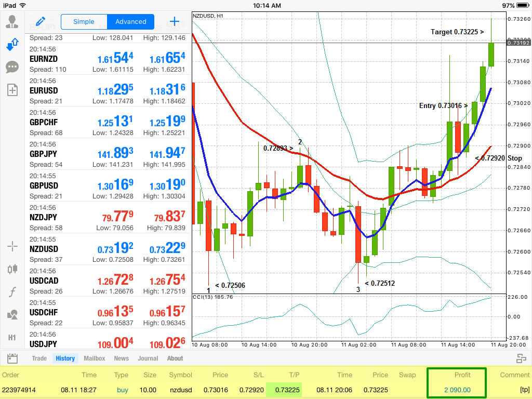Sort history by the Profit column header
Viewport: 532px width, 399px height.
tap(462, 375)
